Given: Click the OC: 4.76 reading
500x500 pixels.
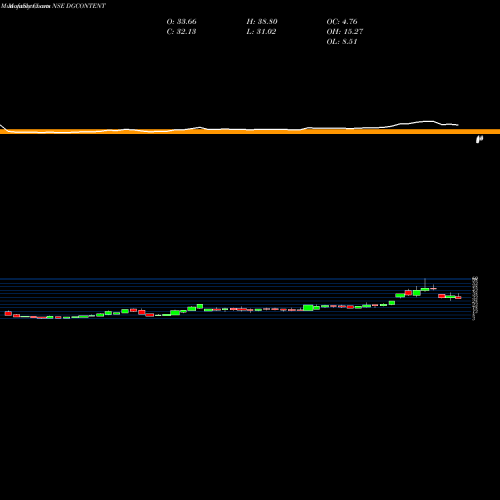Looking at the screenshot, I should [342, 22].
